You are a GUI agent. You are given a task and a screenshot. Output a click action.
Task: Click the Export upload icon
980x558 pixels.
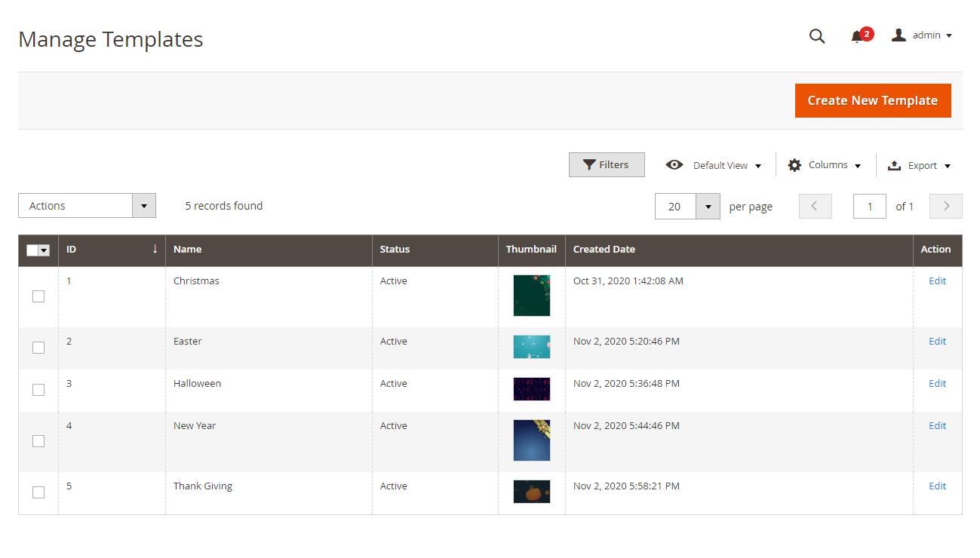point(895,165)
